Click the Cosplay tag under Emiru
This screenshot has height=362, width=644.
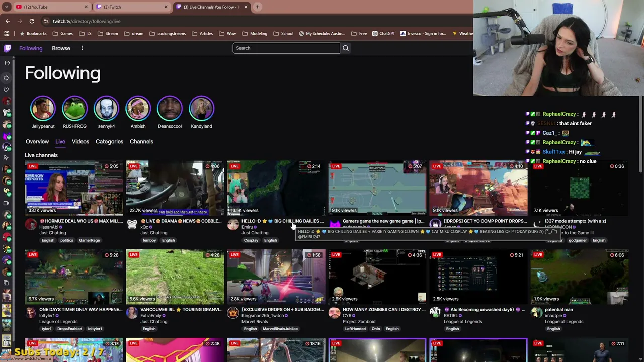(251, 240)
